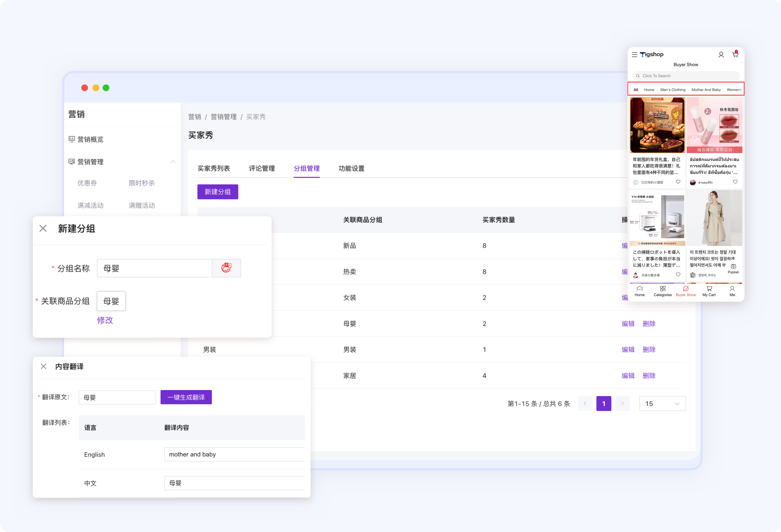This screenshot has width=781, height=532.
Task: Collapse the 营销管理 sidebar section
Action: 173,162
